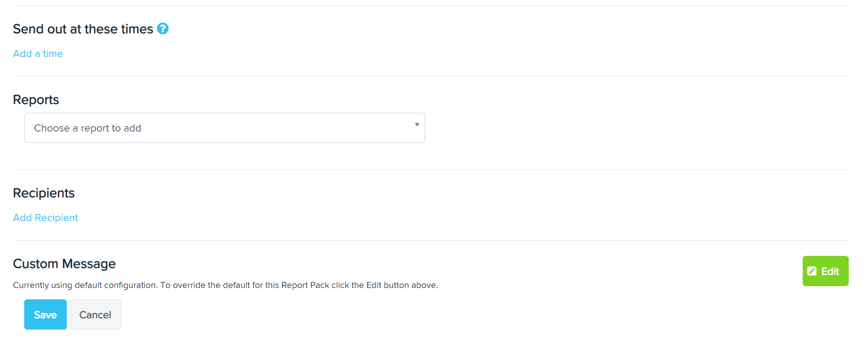This screenshot has height=350, width=868.
Task: Select the 'Choose a report to add' placeholder text
Action: click(88, 128)
